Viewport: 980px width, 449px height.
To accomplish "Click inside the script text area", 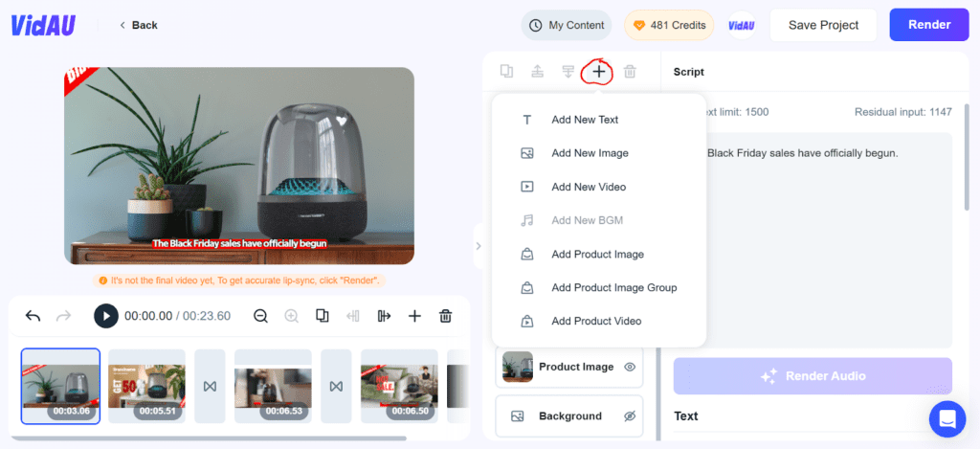I will click(x=830, y=240).
